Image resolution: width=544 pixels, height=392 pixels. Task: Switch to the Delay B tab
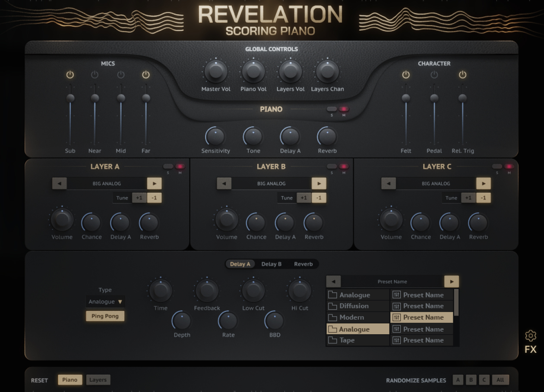click(x=271, y=264)
